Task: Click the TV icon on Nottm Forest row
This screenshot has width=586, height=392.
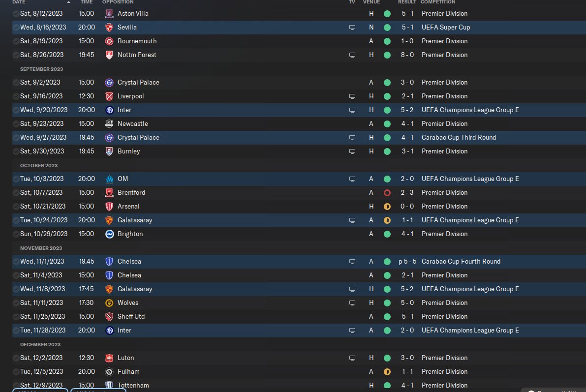Action: [352, 55]
